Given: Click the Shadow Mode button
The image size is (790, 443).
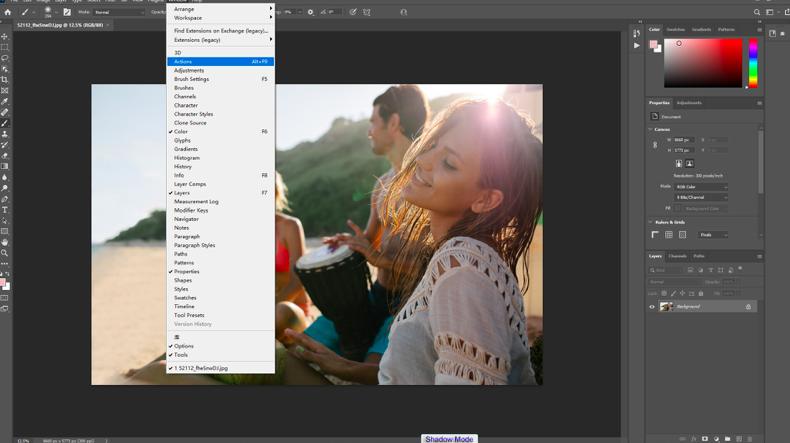Looking at the screenshot, I should tap(449, 439).
